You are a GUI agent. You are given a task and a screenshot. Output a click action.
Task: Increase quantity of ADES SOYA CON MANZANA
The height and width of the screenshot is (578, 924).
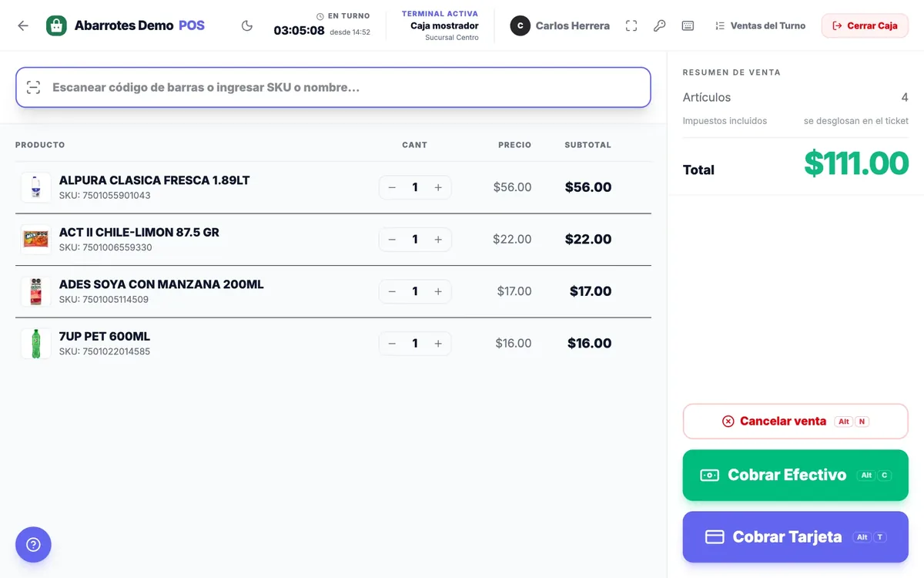point(438,291)
